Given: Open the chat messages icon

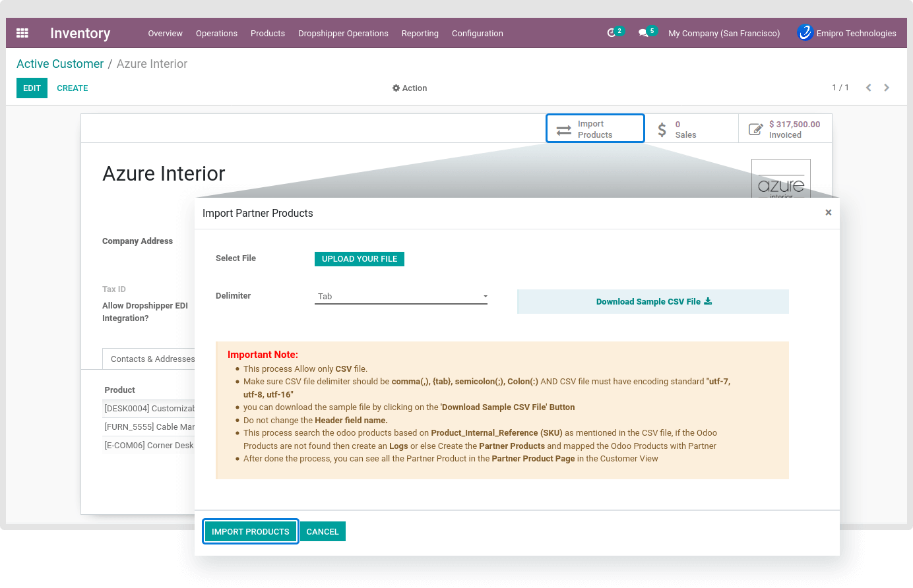Looking at the screenshot, I should pos(643,33).
